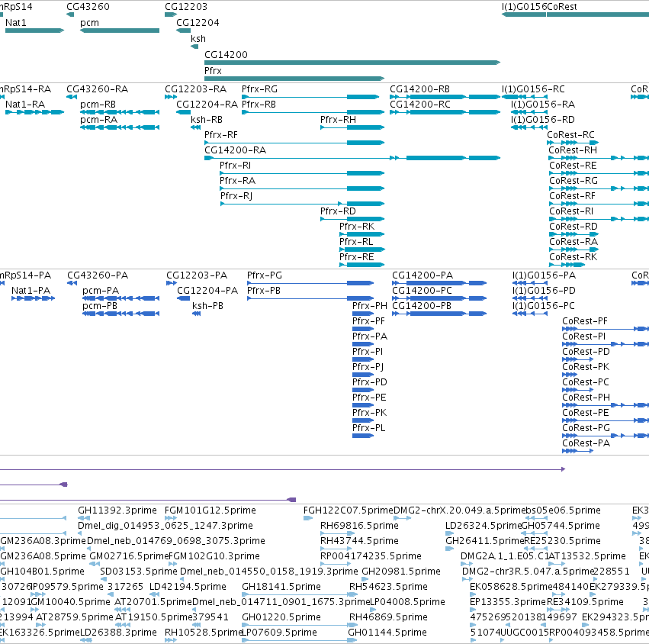The height and width of the screenshot is (644, 649).
Task: Select transcript CoRest-RC
Action: [573, 143]
